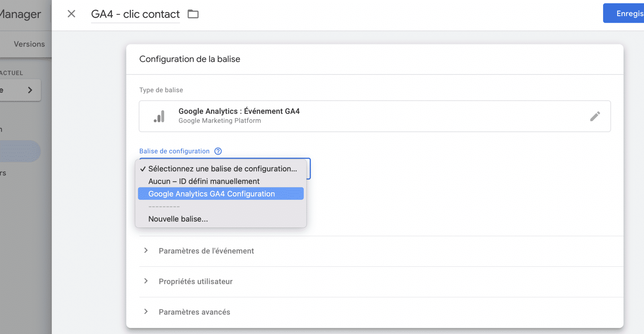Edit tag type with the pencil icon
Screen dimensions: 644x334
coord(595,116)
